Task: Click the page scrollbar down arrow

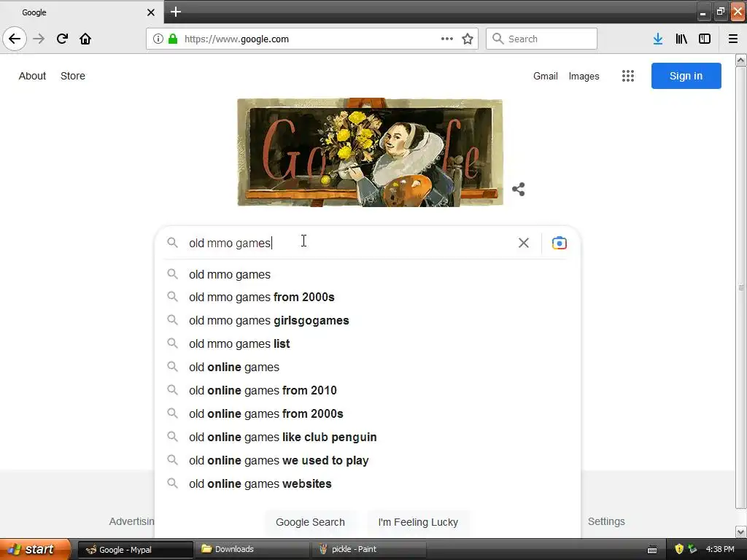Action: (740, 532)
